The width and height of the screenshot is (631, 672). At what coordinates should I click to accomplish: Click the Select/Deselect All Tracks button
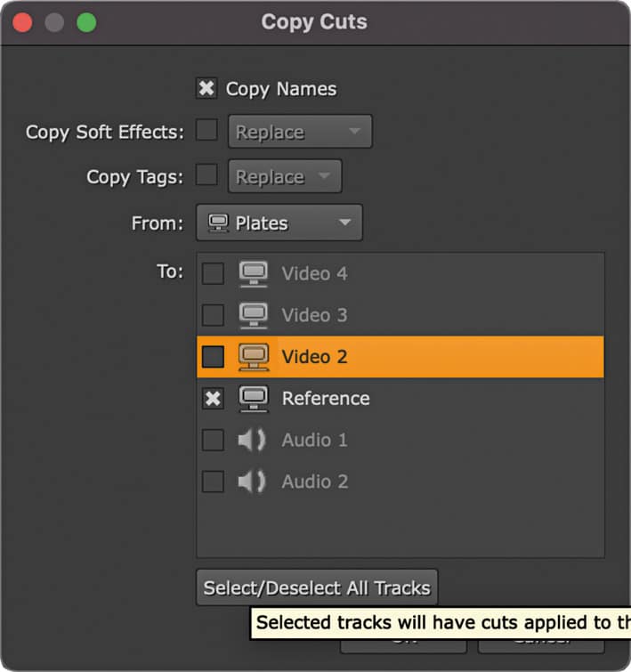tap(317, 587)
